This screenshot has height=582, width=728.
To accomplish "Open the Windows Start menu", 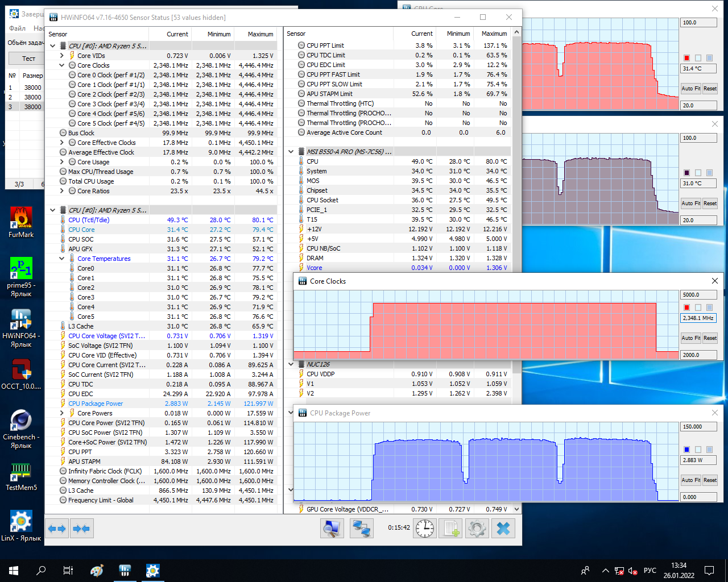I will [x=14, y=571].
